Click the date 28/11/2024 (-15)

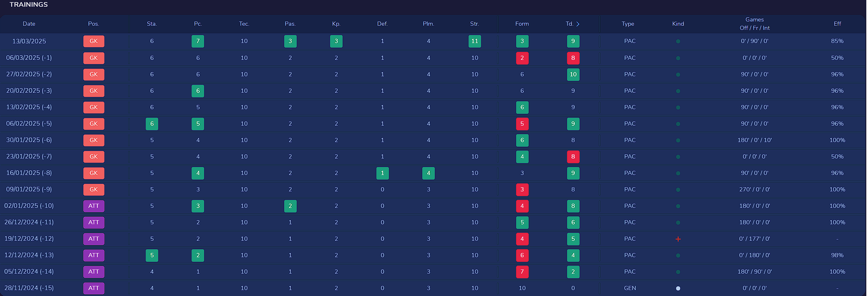[x=29, y=288]
